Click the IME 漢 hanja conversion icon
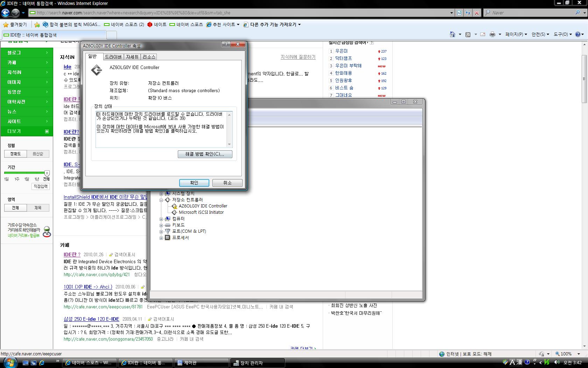Screen dimensions: 588x368 coord(519,363)
